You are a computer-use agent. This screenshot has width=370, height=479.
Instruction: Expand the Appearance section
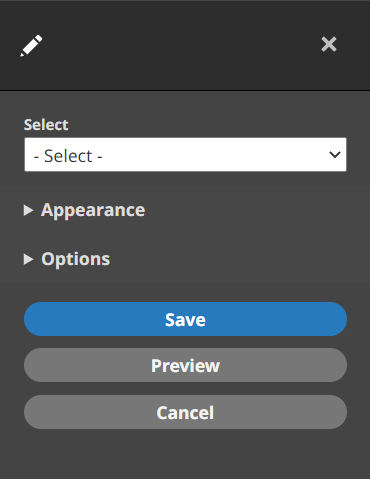click(84, 210)
